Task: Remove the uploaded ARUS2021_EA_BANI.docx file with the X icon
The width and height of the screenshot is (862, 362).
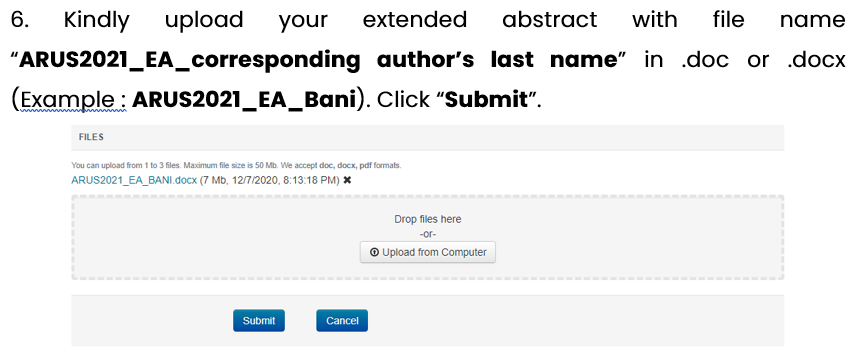Action: tap(347, 180)
